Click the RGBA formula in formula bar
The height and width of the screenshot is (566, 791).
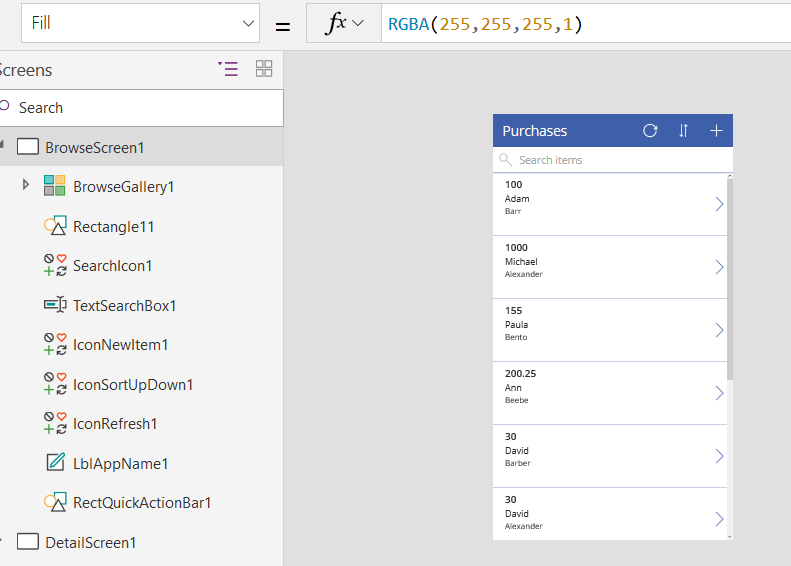pos(485,23)
